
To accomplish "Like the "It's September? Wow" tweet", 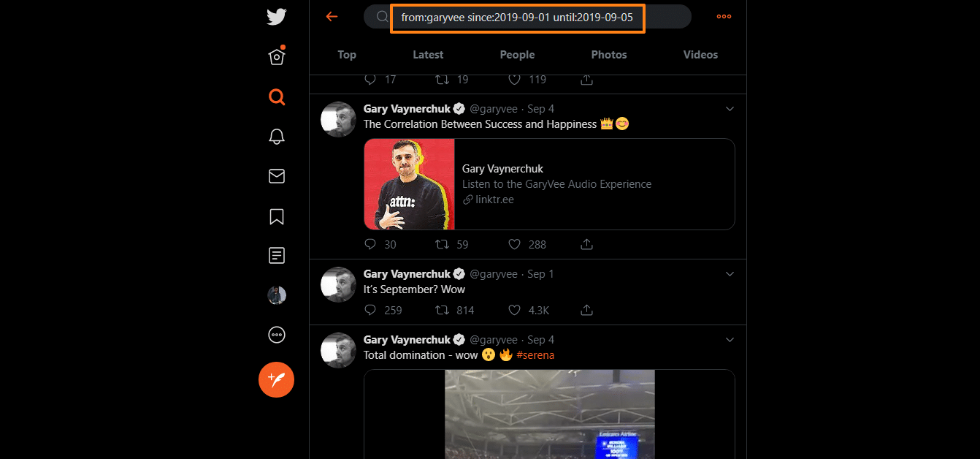I will pyautogui.click(x=515, y=310).
